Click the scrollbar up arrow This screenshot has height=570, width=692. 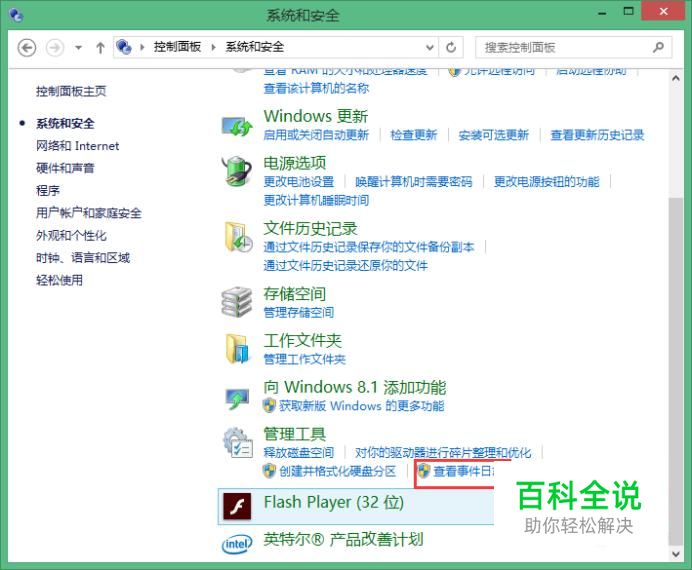click(x=675, y=79)
